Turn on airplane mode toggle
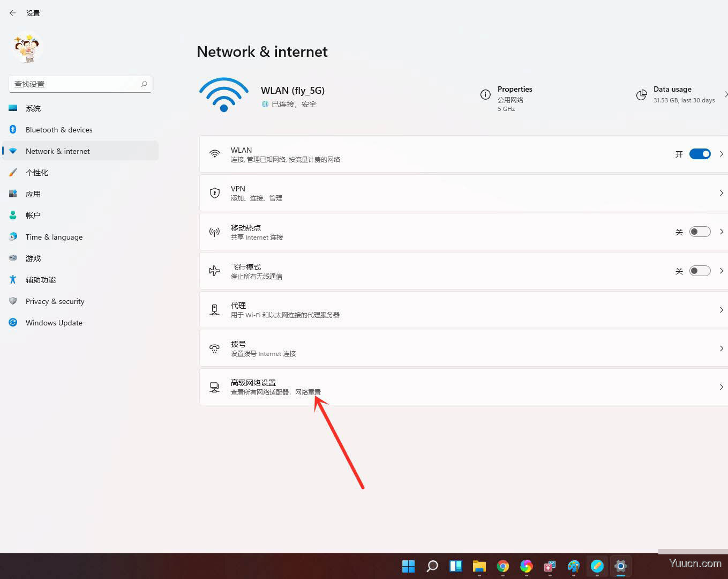Viewport: 728px width, 579px height. click(x=700, y=271)
